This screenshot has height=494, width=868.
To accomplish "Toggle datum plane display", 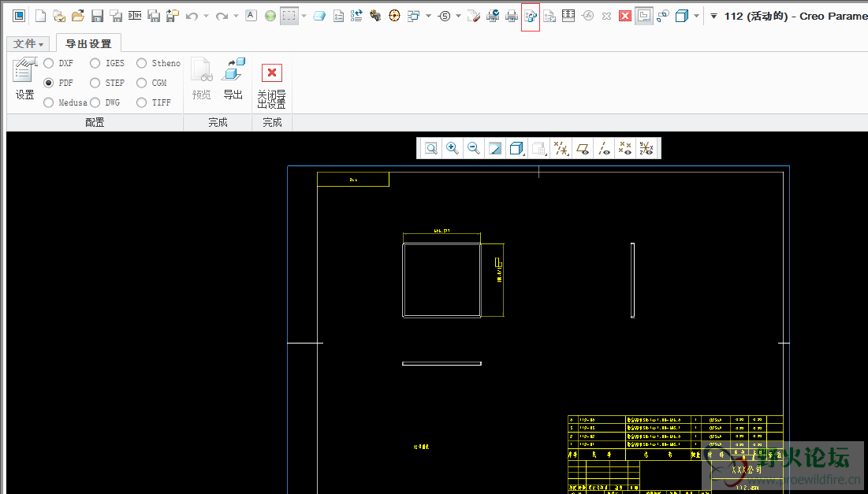I will (583, 148).
